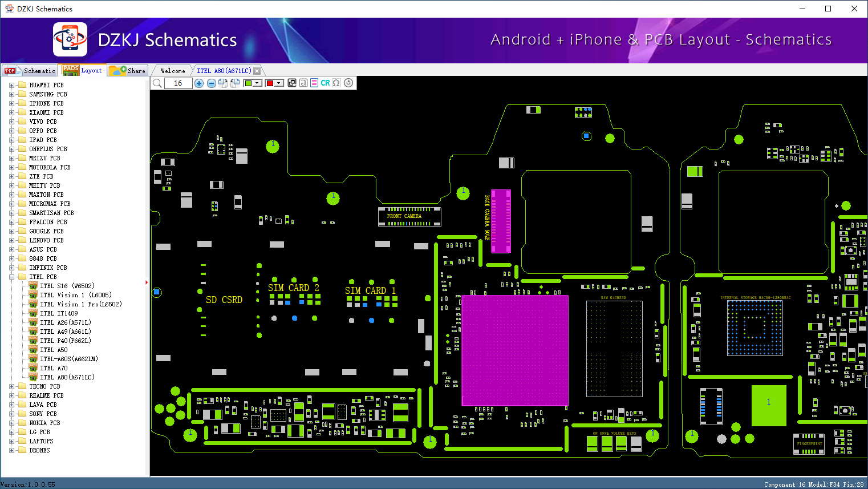
Task: Click the file icon beside ITEL A26(A571L)
Action: pos(33,322)
